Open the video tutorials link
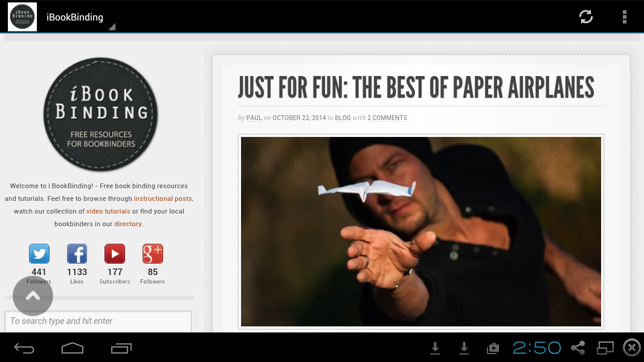 tap(108, 211)
